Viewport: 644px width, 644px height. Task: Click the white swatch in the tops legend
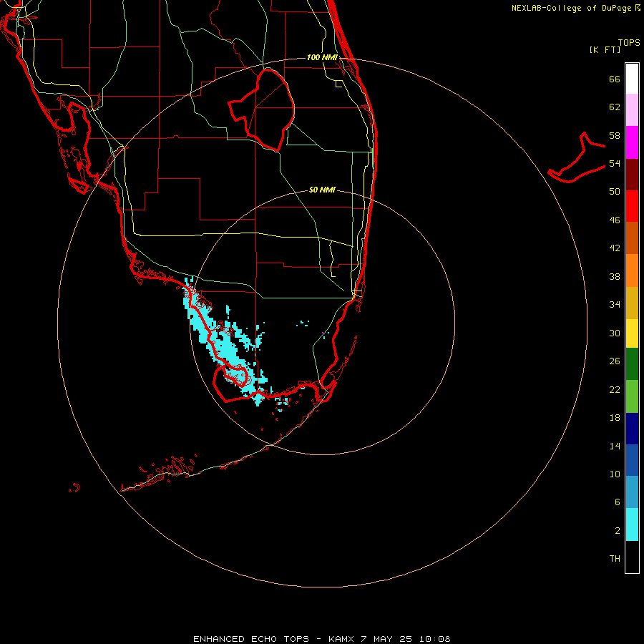click(x=632, y=79)
